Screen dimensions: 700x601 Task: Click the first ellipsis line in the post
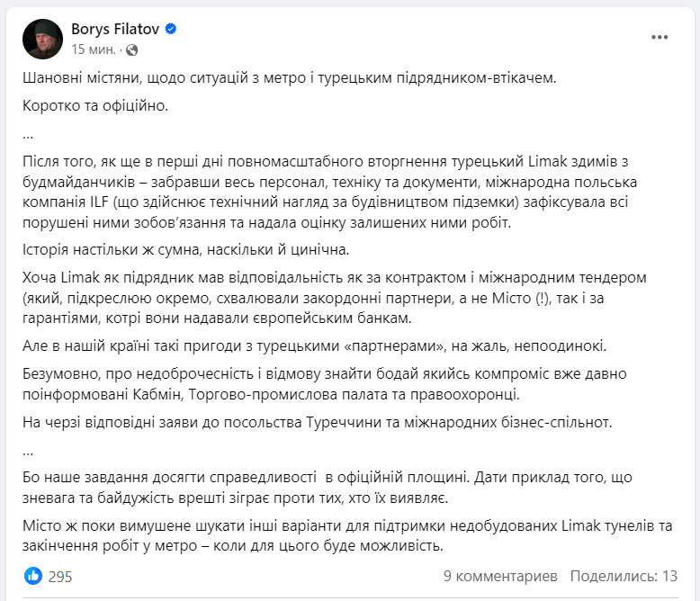pyautogui.click(x=28, y=133)
